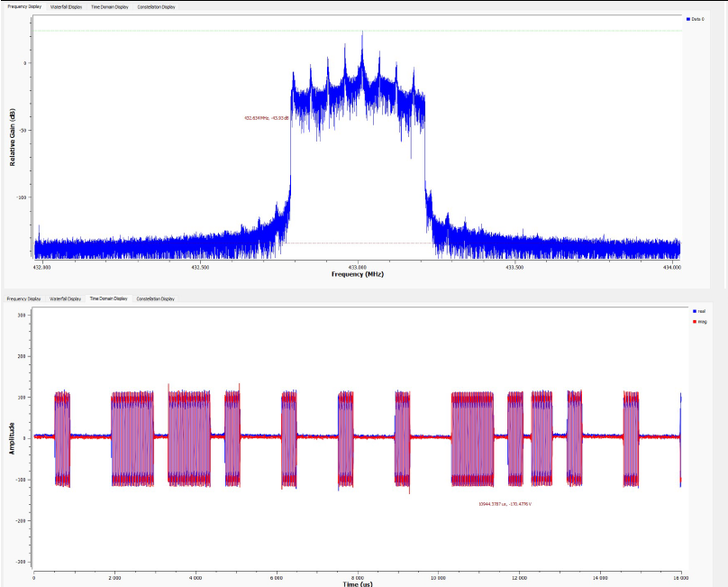728x587 pixels.
Task: Click the 10944.3787 us marker readout
Action: pos(505,504)
